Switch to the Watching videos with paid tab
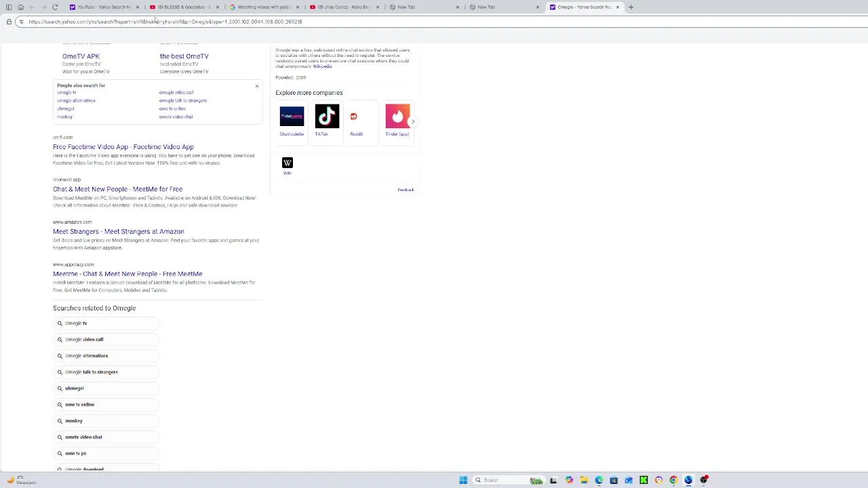This screenshot has width=868, height=488. tap(264, 7)
